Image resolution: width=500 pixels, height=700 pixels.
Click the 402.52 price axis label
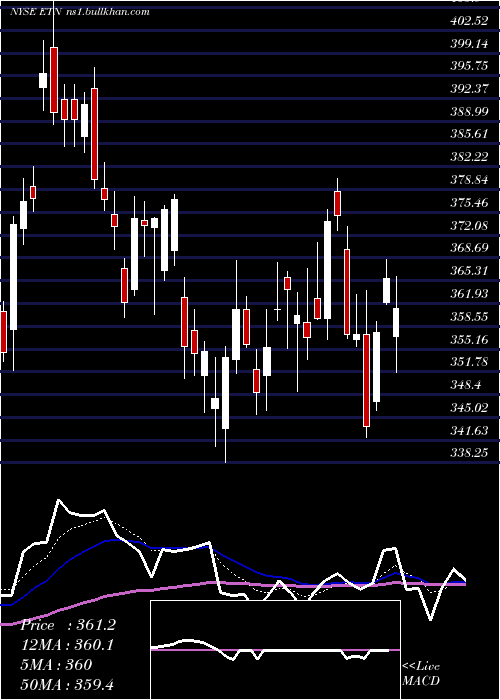point(469,21)
